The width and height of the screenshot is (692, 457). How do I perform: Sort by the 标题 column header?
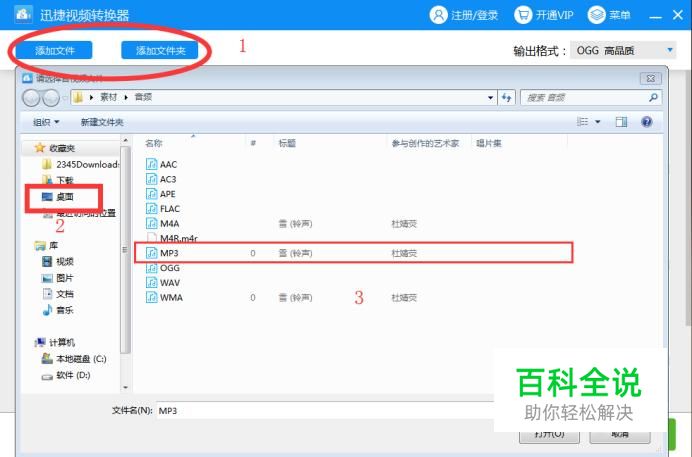(x=287, y=143)
